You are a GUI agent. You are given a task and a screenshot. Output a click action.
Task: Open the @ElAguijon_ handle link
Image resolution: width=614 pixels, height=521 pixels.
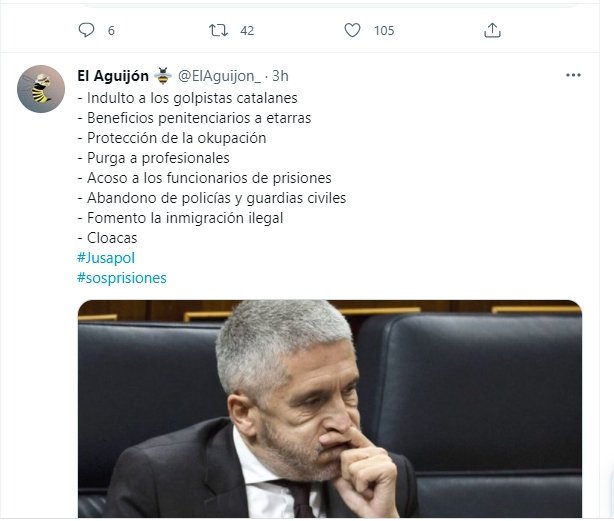tap(219, 76)
